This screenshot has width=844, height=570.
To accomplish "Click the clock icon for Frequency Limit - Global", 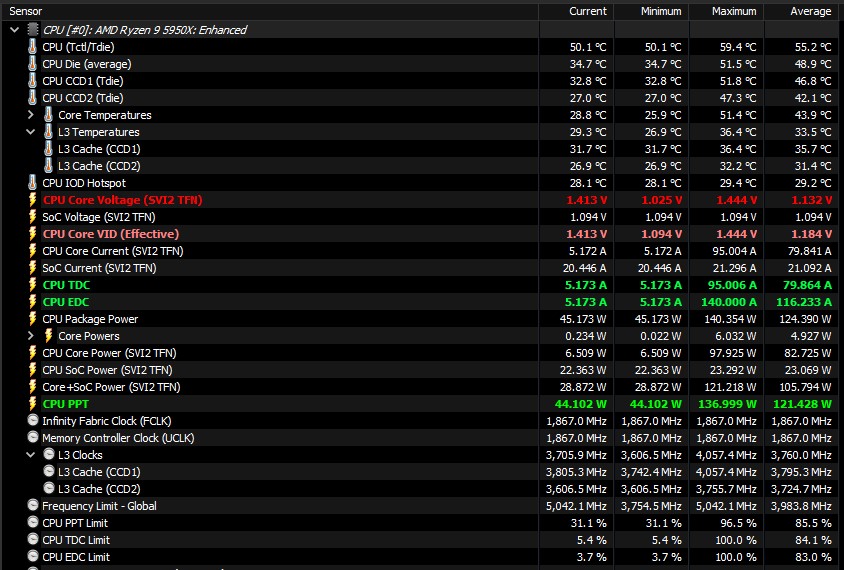I will pyautogui.click(x=33, y=505).
